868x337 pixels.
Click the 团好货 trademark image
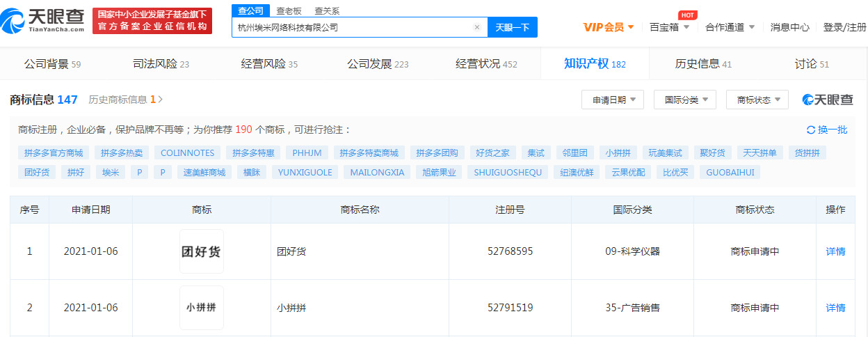click(202, 251)
